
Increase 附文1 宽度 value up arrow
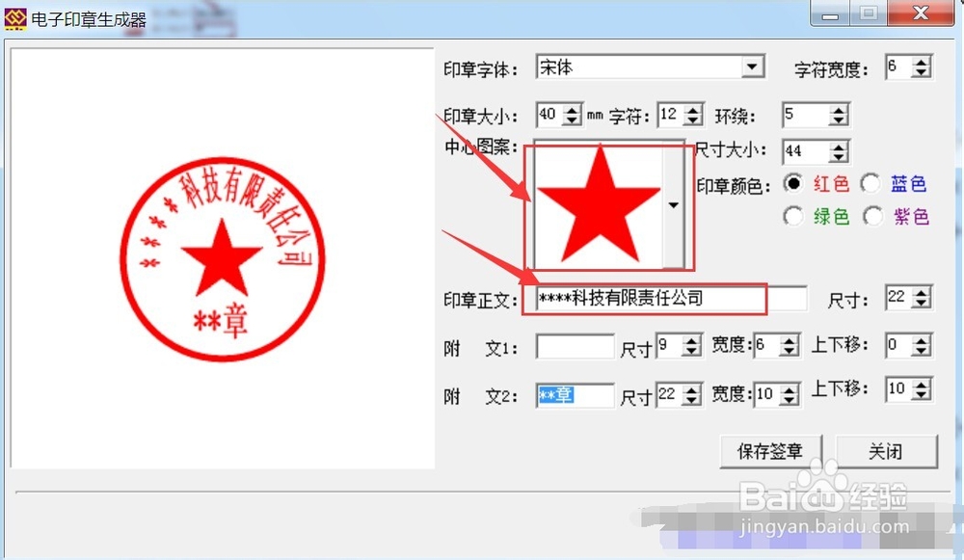point(789,340)
